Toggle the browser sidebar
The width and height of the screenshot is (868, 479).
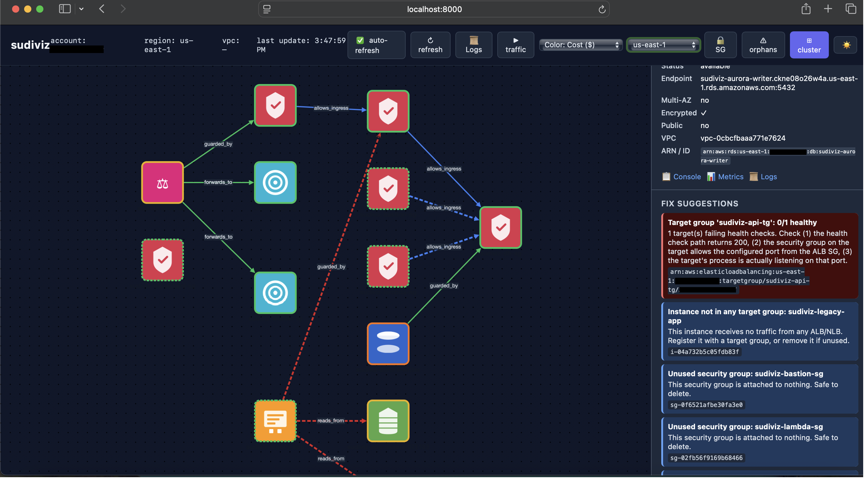click(65, 9)
